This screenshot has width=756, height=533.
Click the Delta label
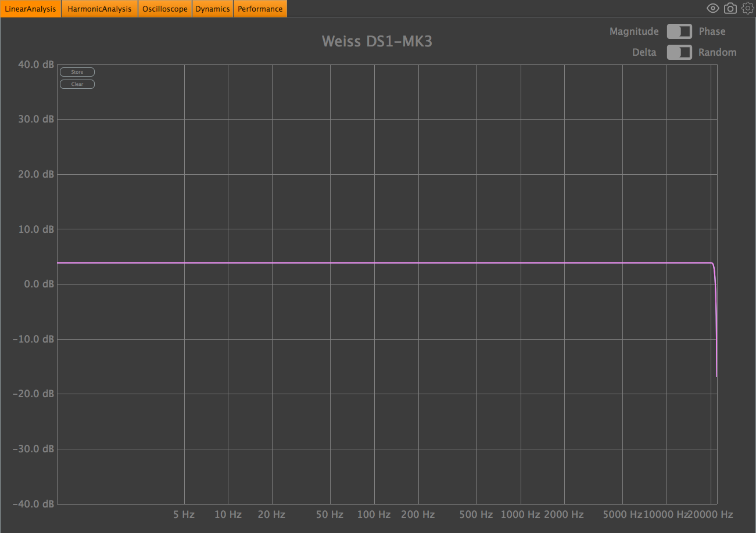644,52
